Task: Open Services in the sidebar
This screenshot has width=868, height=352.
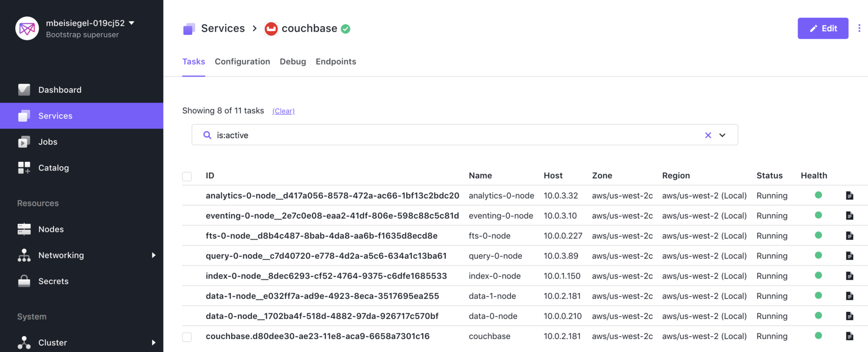Action: 81,116
